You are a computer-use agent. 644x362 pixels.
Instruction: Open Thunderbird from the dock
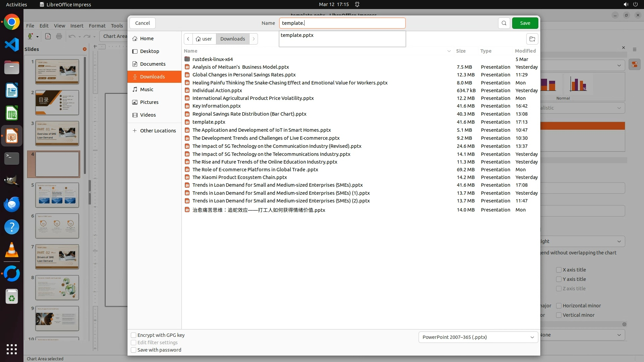12,204
